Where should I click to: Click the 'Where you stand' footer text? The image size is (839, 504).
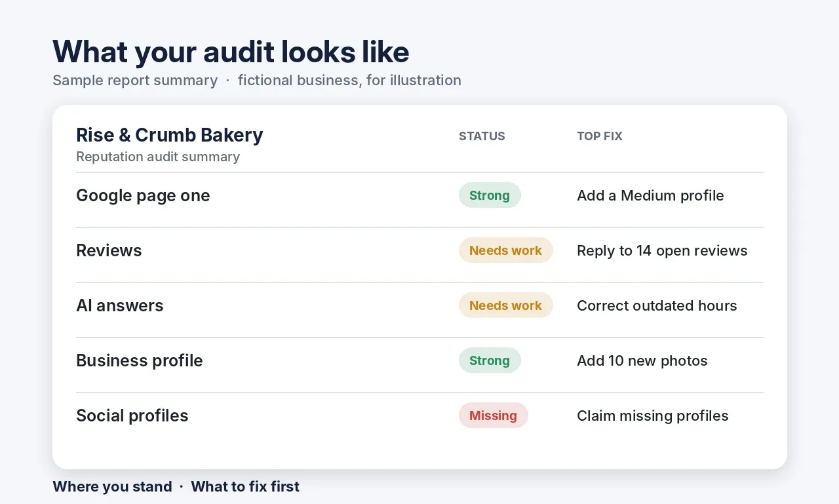tap(112, 486)
